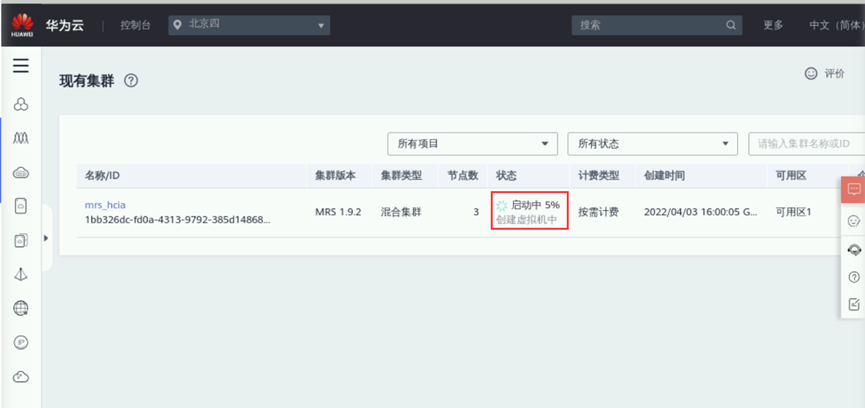Click the help question icon in the right panel

click(853, 277)
